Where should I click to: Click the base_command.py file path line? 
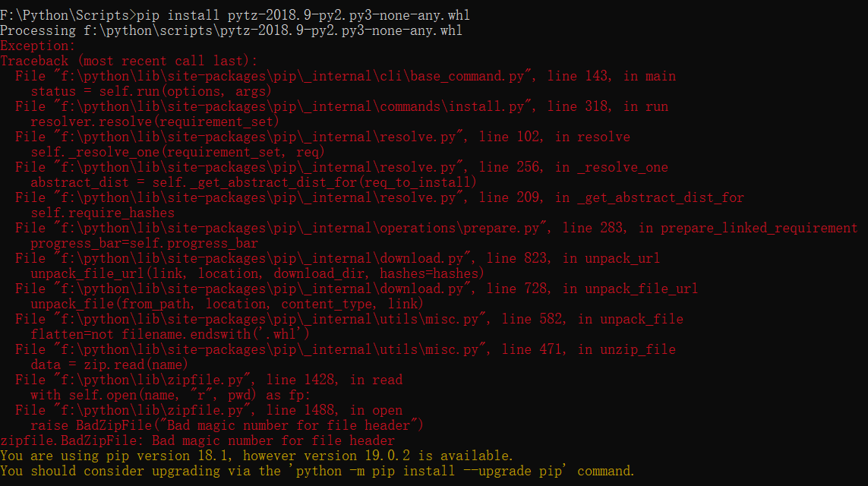point(346,76)
